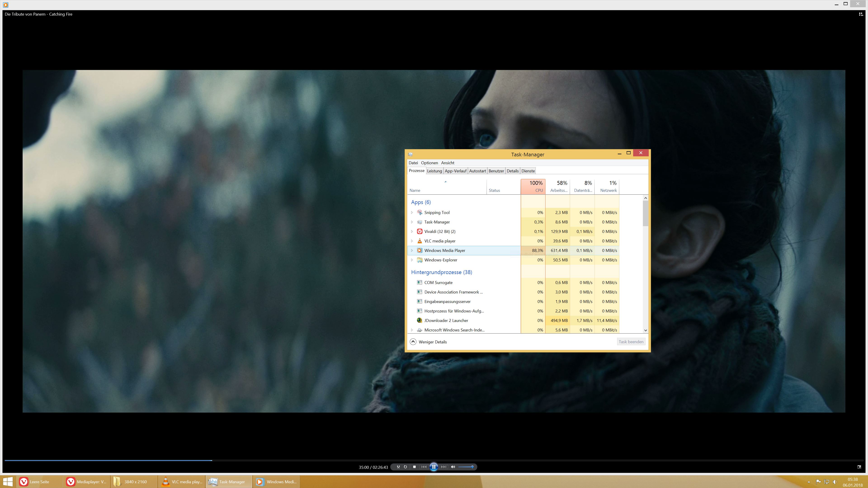Toggle shuffle mode in the player
The height and width of the screenshot is (488, 868).
tap(398, 467)
